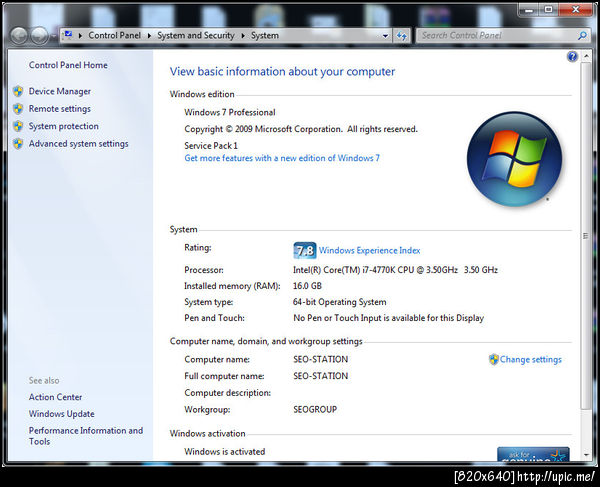Click the shield icon beside Device Manager
This screenshot has height=487, width=600.
18,91
